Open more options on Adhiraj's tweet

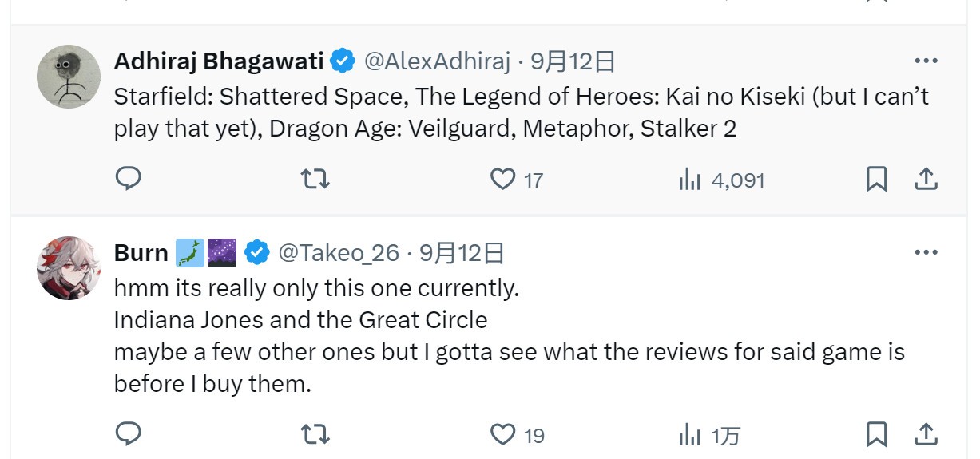pyautogui.click(x=925, y=61)
